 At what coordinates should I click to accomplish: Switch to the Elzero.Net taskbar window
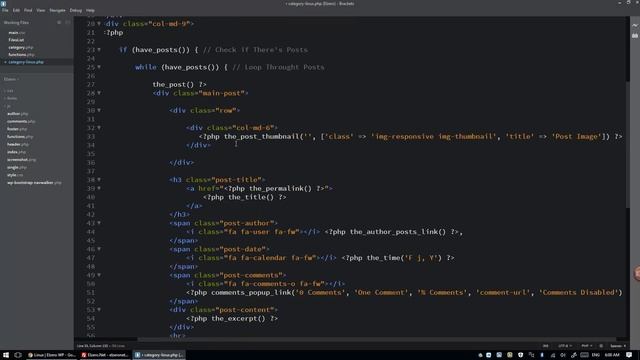(105, 355)
